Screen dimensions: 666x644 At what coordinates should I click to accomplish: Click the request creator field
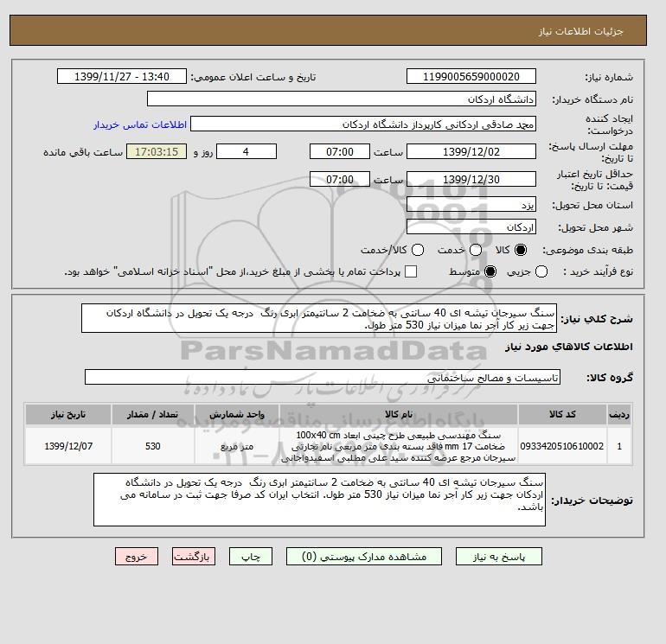[363, 124]
